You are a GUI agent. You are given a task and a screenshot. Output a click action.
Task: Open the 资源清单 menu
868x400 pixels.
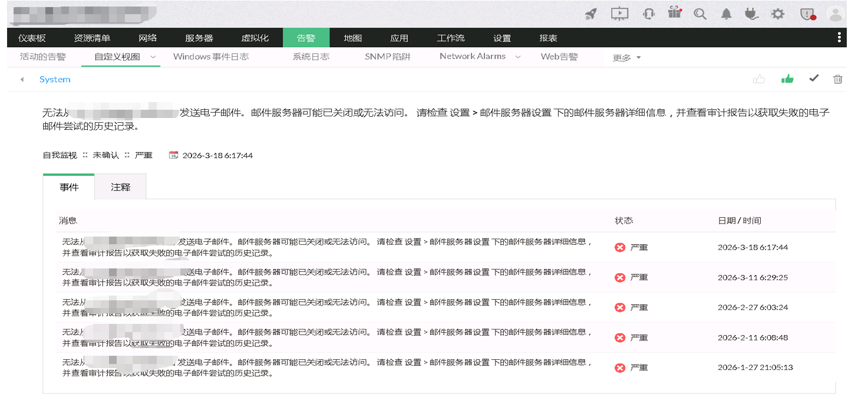92,38
